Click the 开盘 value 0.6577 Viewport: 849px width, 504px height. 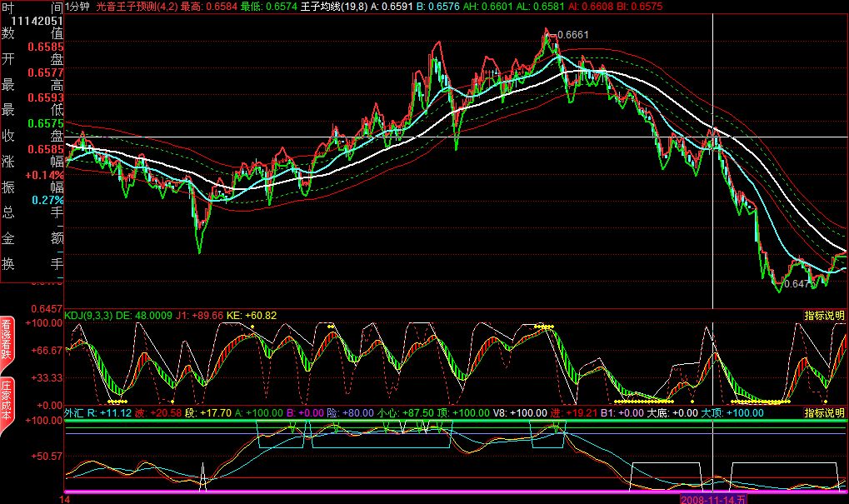click(46, 72)
